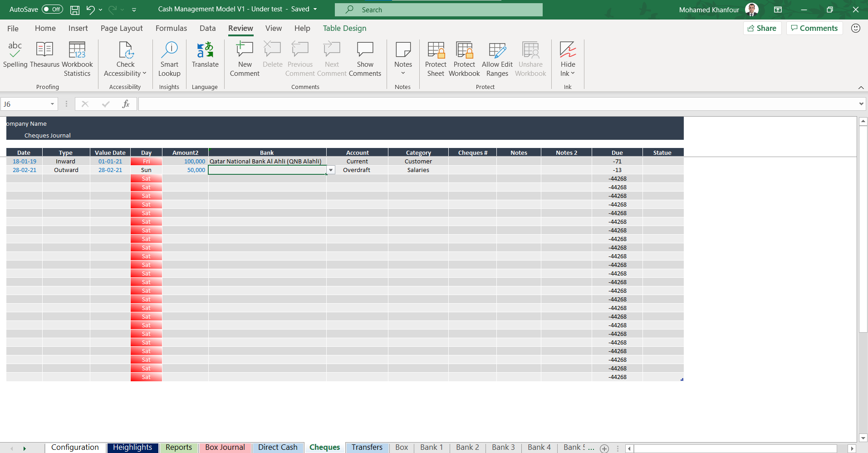The image size is (868, 453).
Task: Save the workbook using the disk icon
Action: (x=75, y=10)
